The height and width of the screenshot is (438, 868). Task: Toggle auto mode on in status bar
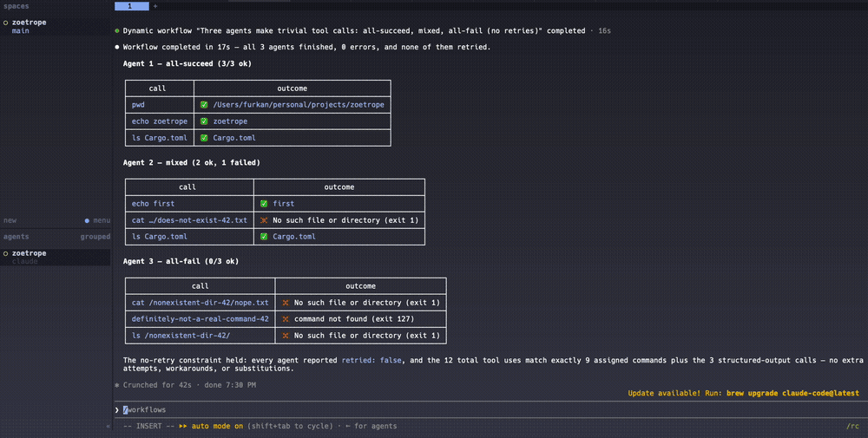217,427
